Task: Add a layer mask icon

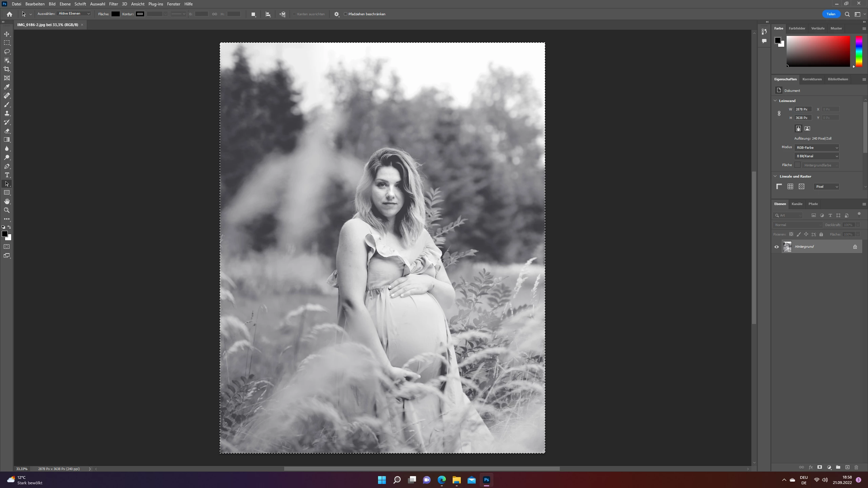Action: pos(820,467)
